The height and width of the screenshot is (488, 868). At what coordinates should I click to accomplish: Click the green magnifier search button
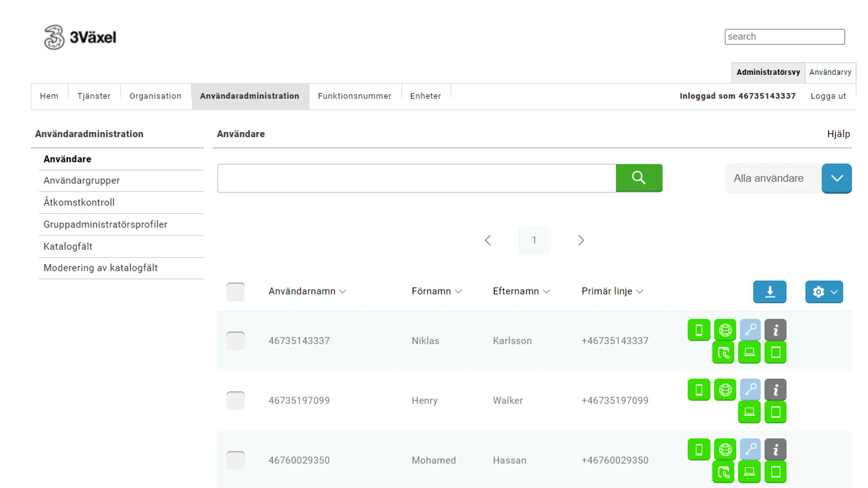point(639,178)
